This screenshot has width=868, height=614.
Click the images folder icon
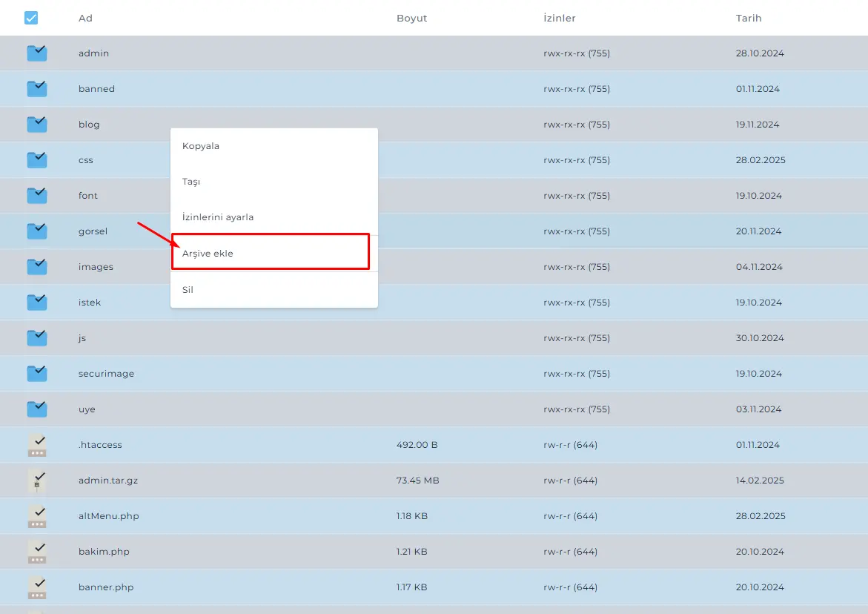click(x=37, y=266)
